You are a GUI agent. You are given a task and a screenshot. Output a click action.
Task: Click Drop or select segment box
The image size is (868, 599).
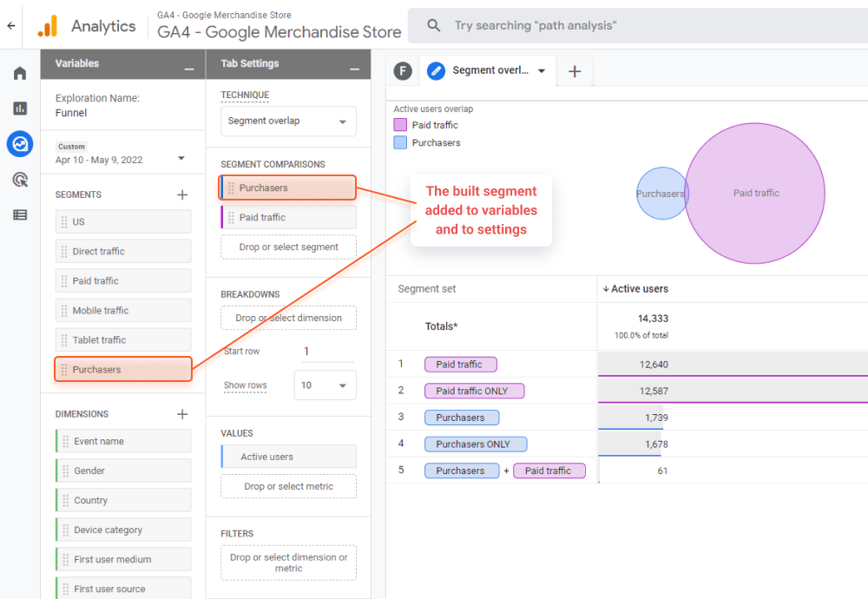[x=288, y=247]
